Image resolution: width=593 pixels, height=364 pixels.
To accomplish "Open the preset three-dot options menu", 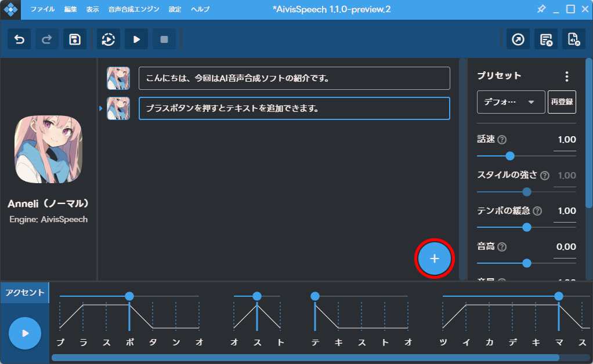I will 566,77.
